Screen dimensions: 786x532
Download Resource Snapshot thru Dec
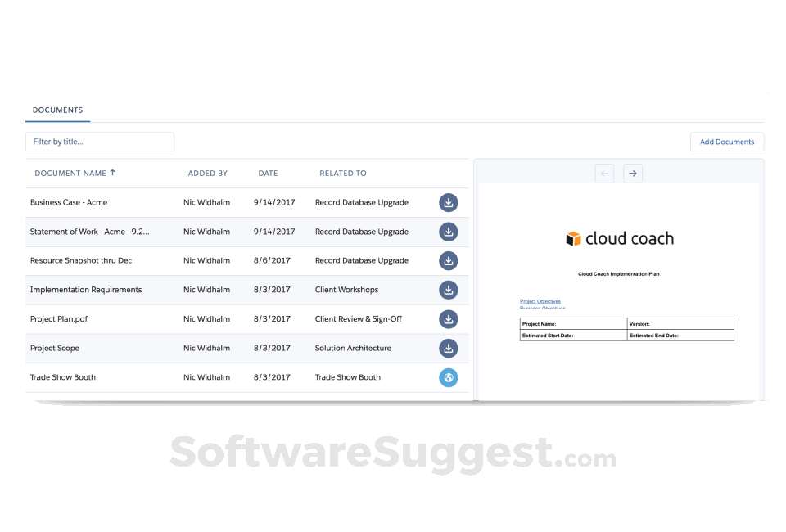tap(448, 260)
